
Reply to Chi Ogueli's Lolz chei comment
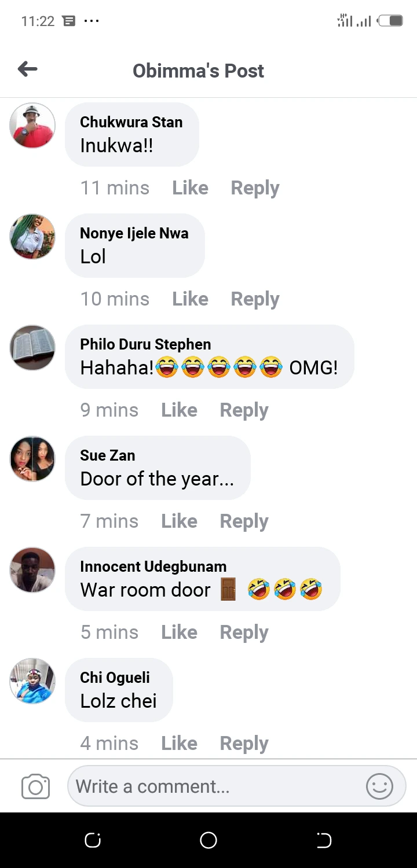point(244,744)
